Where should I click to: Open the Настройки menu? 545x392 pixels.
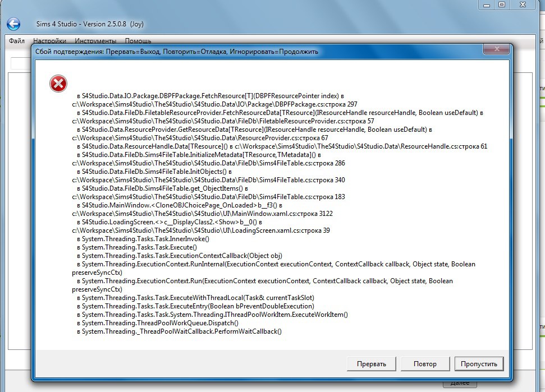pos(50,41)
